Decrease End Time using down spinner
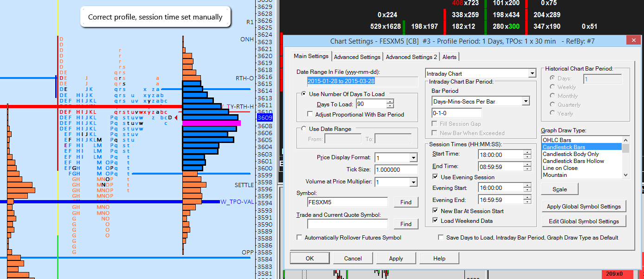 click(x=527, y=169)
